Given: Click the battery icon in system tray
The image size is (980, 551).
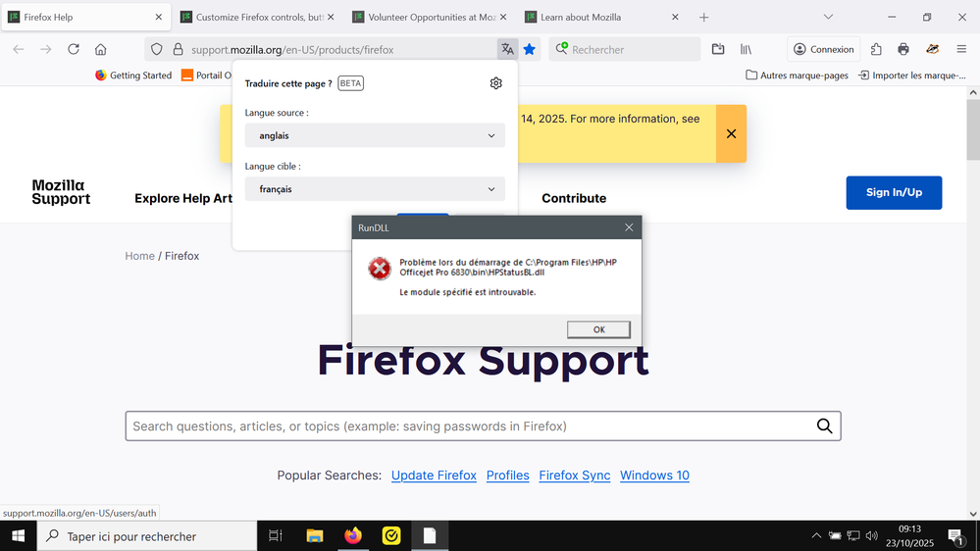Looking at the screenshot, I should [x=835, y=536].
